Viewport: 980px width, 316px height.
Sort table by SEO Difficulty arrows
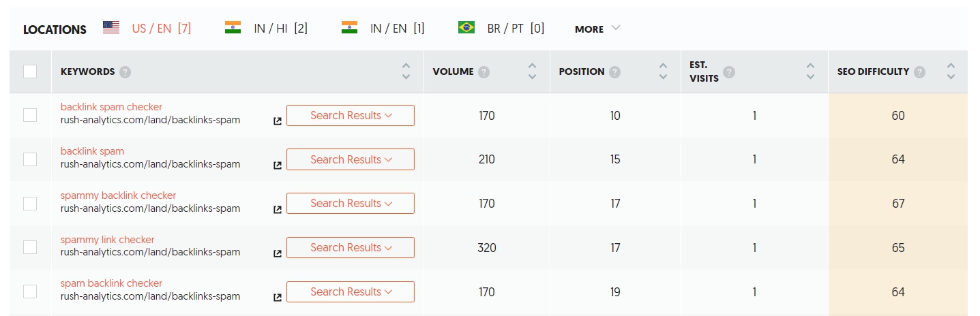click(951, 72)
